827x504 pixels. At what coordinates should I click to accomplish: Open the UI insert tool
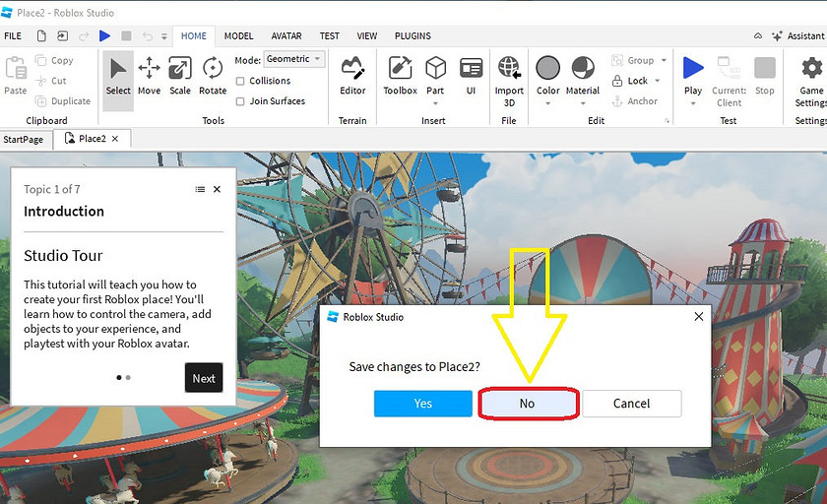pyautogui.click(x=471, y=76)
